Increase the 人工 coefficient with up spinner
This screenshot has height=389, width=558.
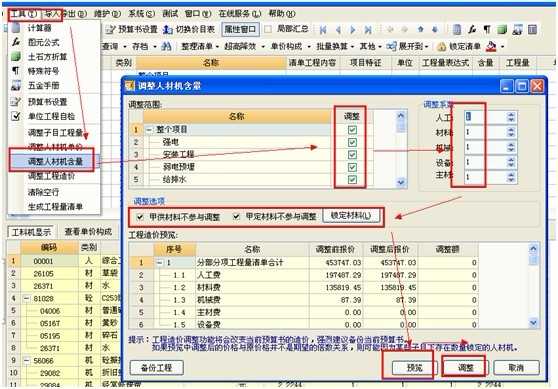tap(511, 114)
